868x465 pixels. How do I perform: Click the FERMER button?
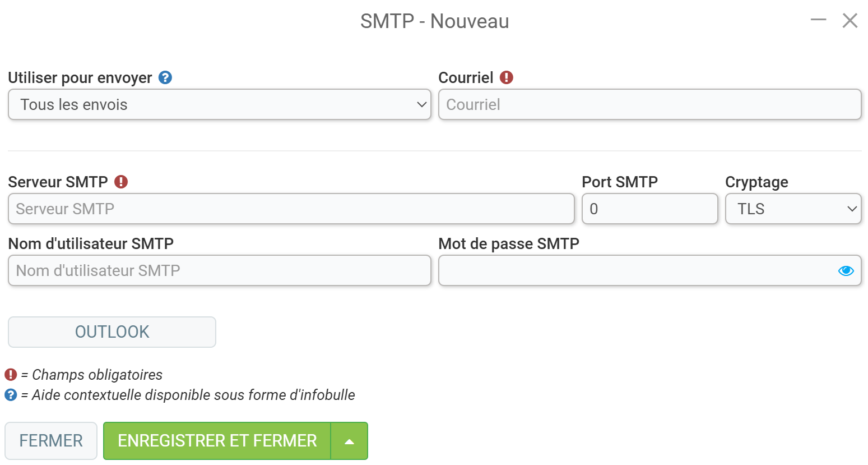click(x=51, y=441)
